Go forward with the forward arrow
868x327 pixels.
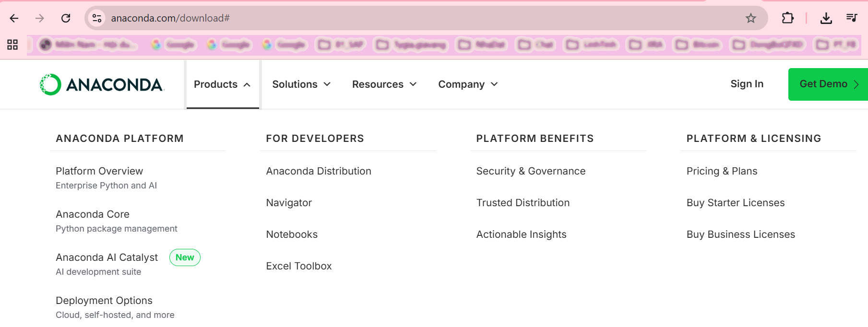(40, 18)
